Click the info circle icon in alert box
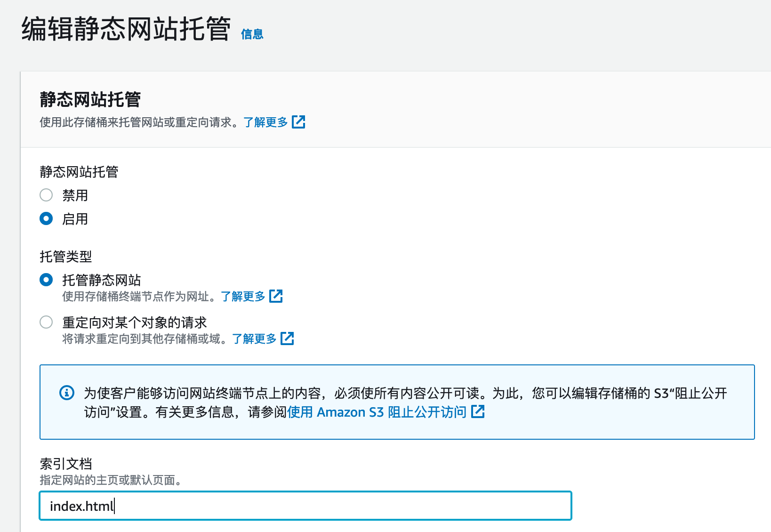The width and height of the screenshot is (771, 532). (67, 392)
